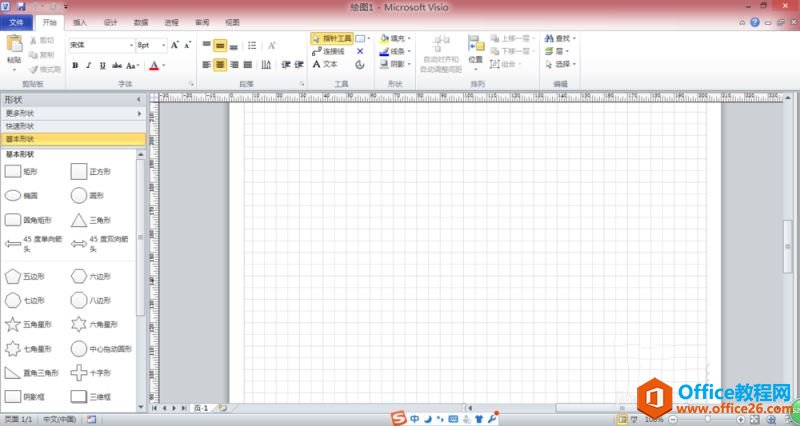Click the shrink font small A icon
The height and width of the screenshot is (426, 800).
pyautogui.click(x=188, y=45)
